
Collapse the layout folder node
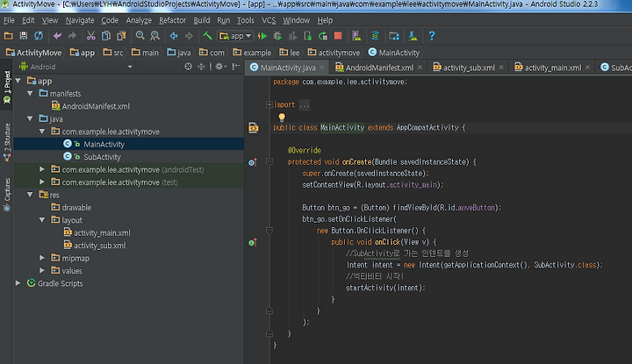point(42,220)
